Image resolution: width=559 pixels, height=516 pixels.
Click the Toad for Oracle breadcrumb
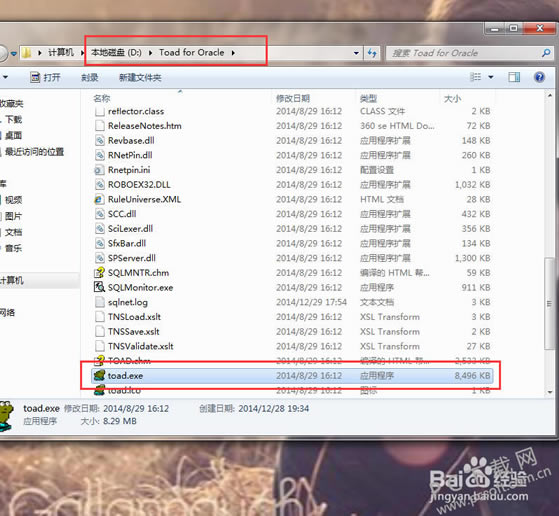[x=191, y=52]
